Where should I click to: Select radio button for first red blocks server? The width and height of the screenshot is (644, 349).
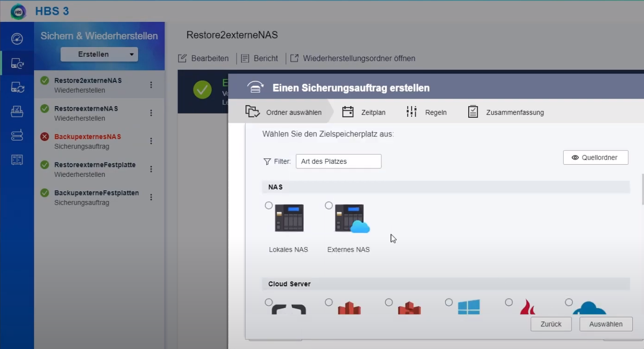pos(329,302)
